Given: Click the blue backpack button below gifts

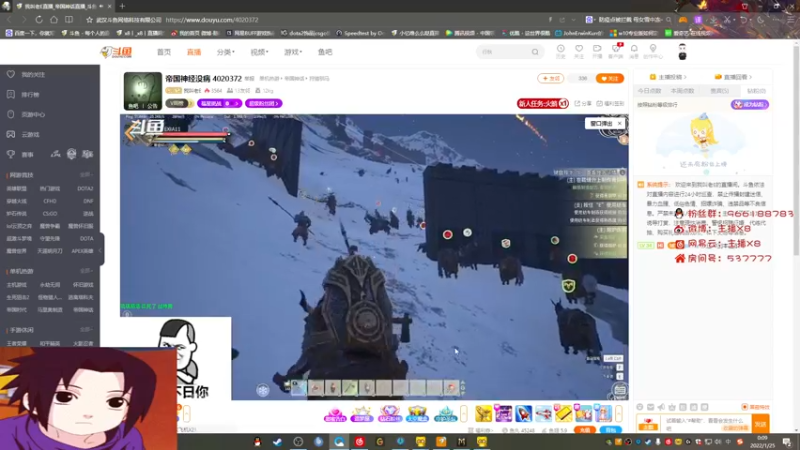Looking at the screenshot, I should pos(610,430).
